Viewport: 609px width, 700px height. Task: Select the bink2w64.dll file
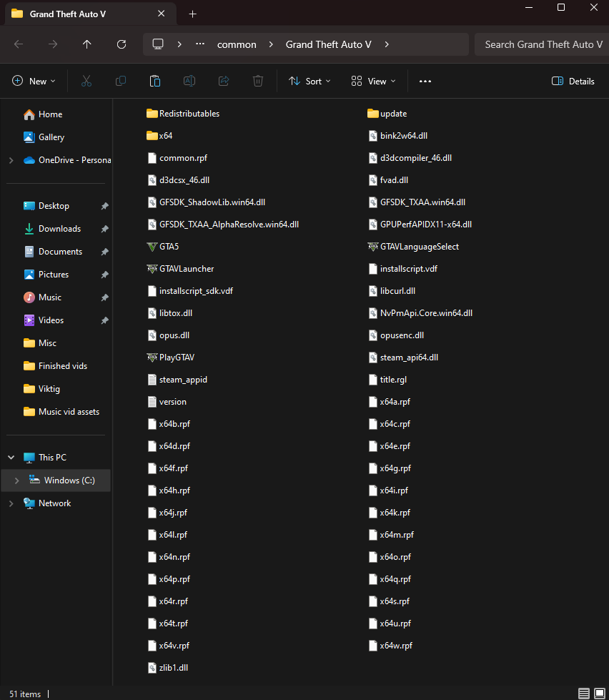[397, 136]
